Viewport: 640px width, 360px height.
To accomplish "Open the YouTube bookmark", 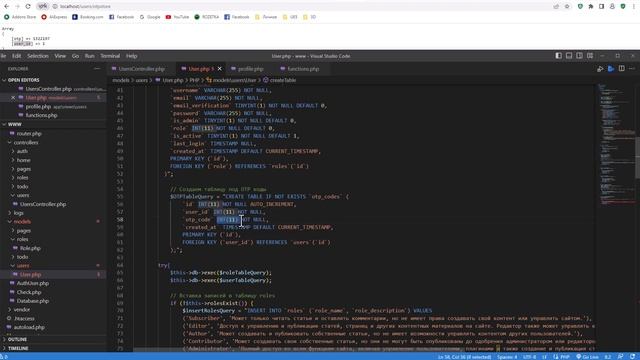I will pos(177,17).
